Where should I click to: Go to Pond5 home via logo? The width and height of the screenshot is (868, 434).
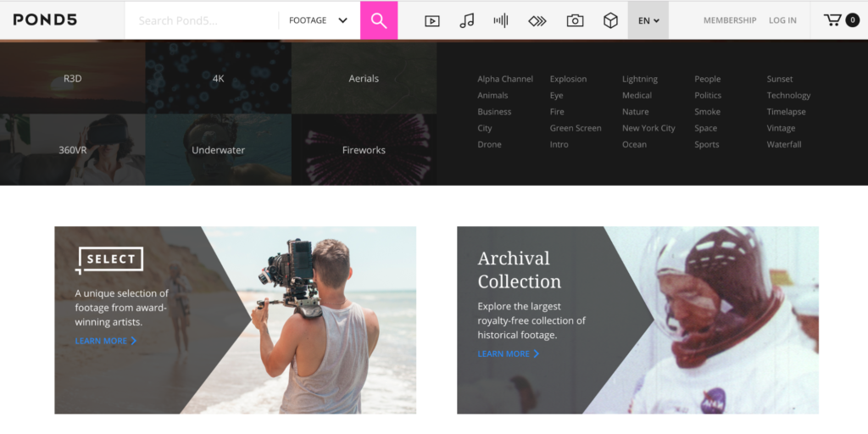[45, 19]
